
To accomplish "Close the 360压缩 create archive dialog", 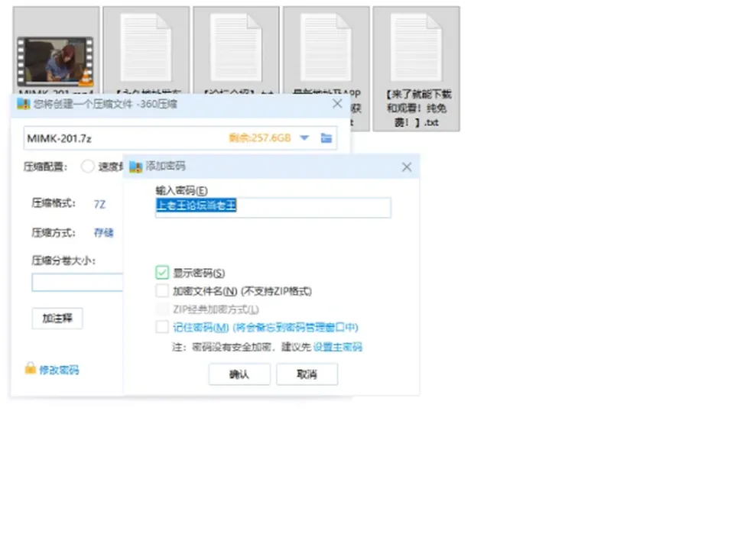I will (x=337, y=104).
